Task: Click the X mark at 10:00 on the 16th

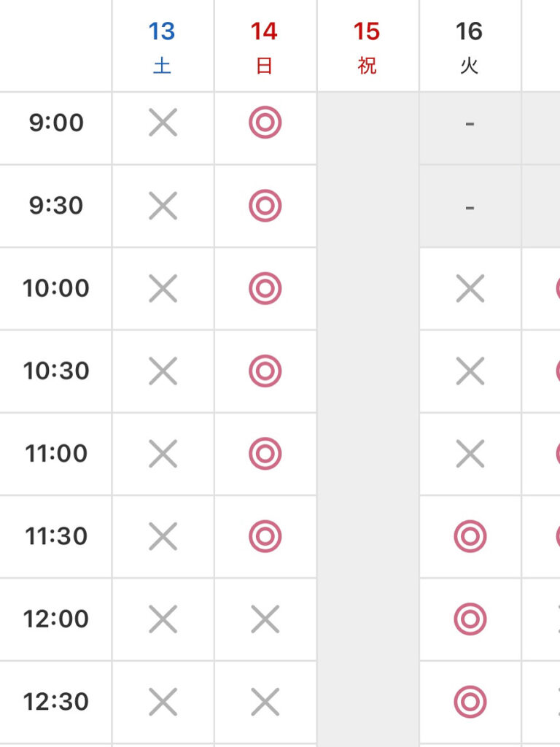Action: [470, 288]
